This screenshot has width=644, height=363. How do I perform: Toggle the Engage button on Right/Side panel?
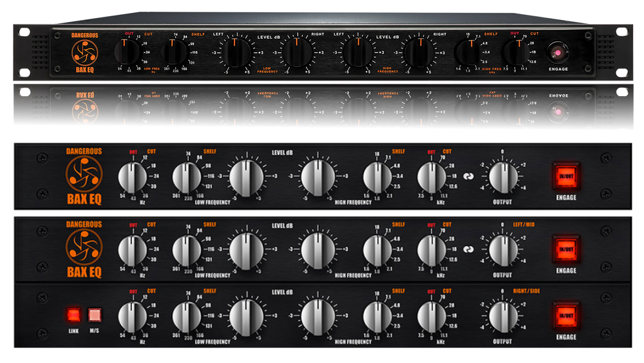click(x=566, y=316)
